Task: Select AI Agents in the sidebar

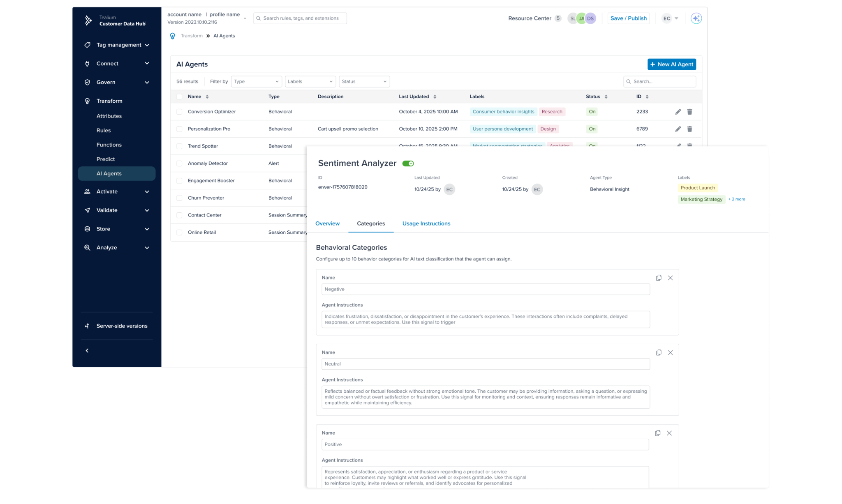Action: tap(117, 174)
